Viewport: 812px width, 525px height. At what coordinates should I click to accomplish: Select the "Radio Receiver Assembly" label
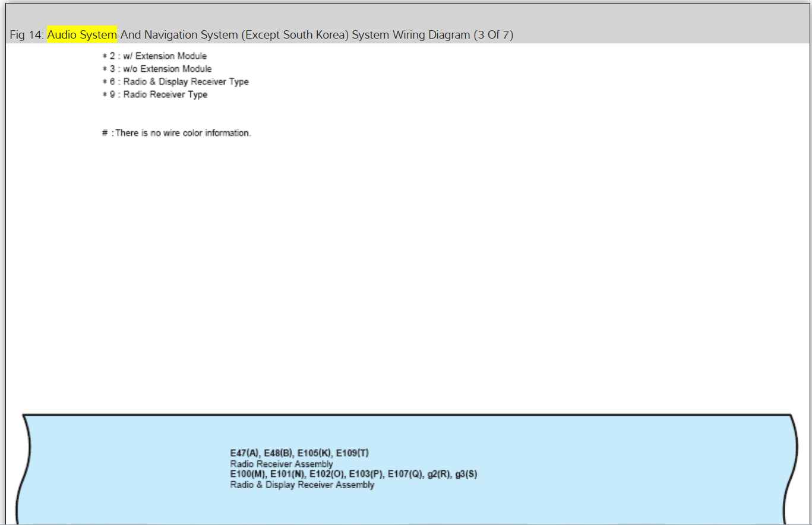click(x=282, y=464)
